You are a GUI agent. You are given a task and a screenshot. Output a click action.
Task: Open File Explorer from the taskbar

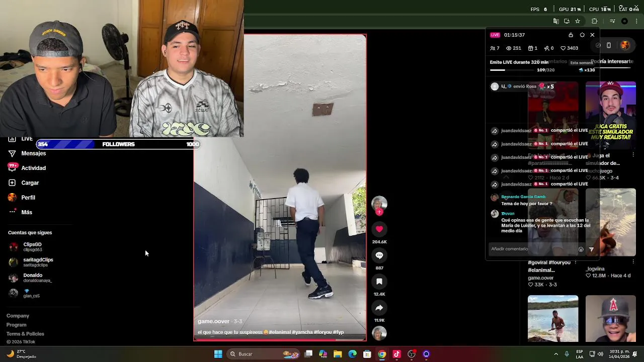pos(338,354)
